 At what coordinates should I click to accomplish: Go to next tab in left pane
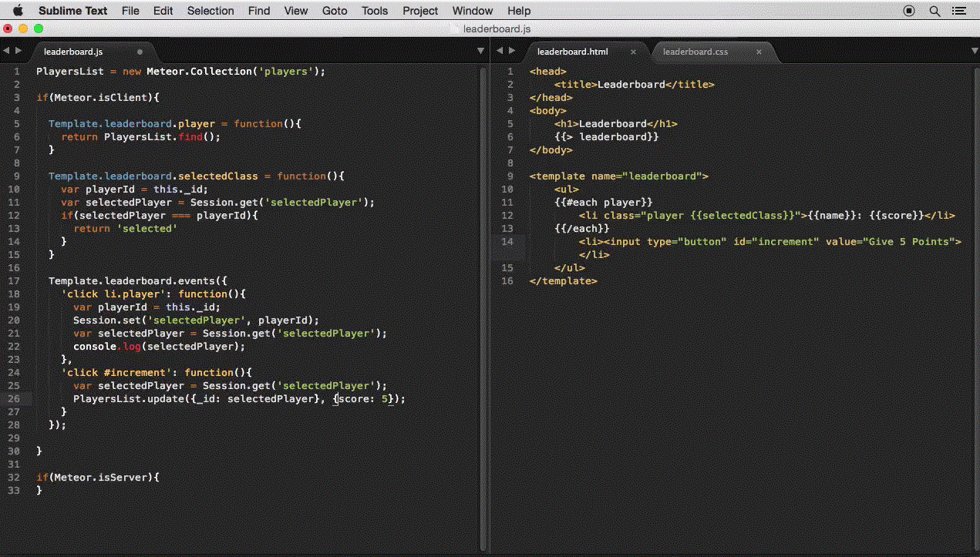(x=18, y=51)
